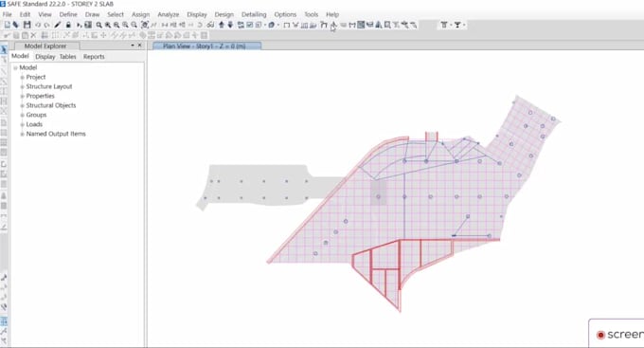Expand the Structural Objects tree node
This screenshot has height=348, width=644.
click(22, 105)
